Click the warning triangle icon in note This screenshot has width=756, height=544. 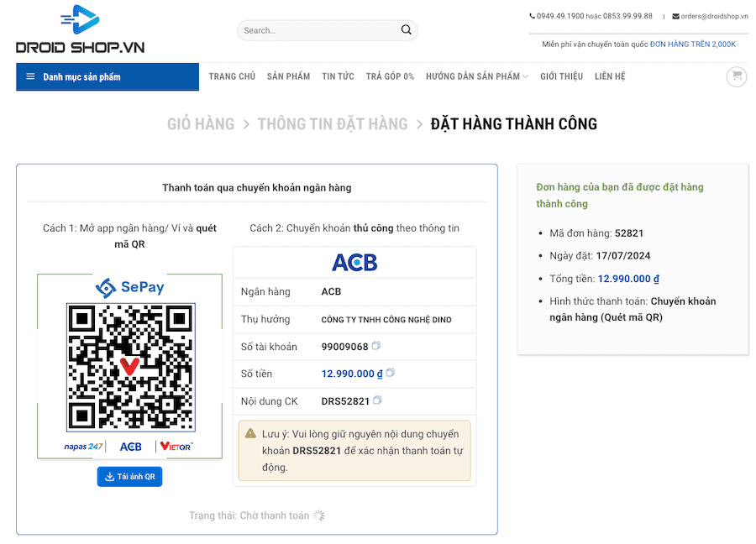(250, 434)
